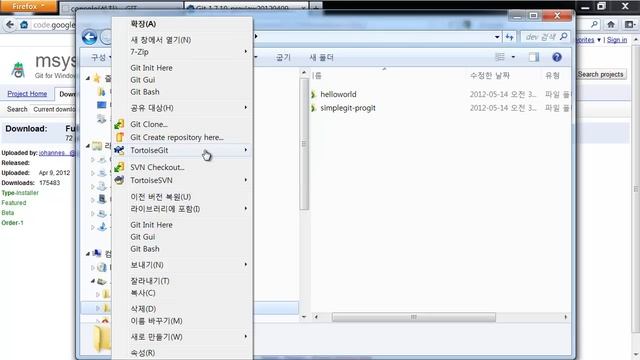Click the Firefox menu button
This screenshot has height=360, width=640.
pyautogui.click(x=29, y=7)
